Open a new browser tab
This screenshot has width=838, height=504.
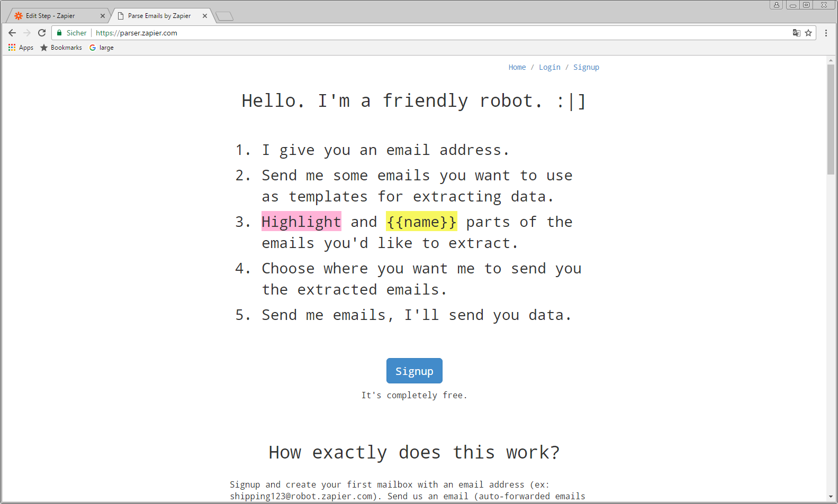[224, 16]
